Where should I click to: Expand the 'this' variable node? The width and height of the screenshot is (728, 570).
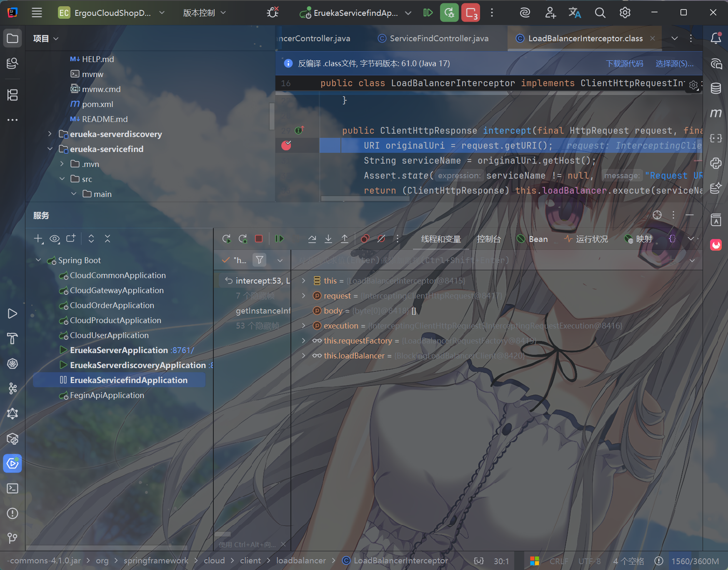[x=304, y=281]
